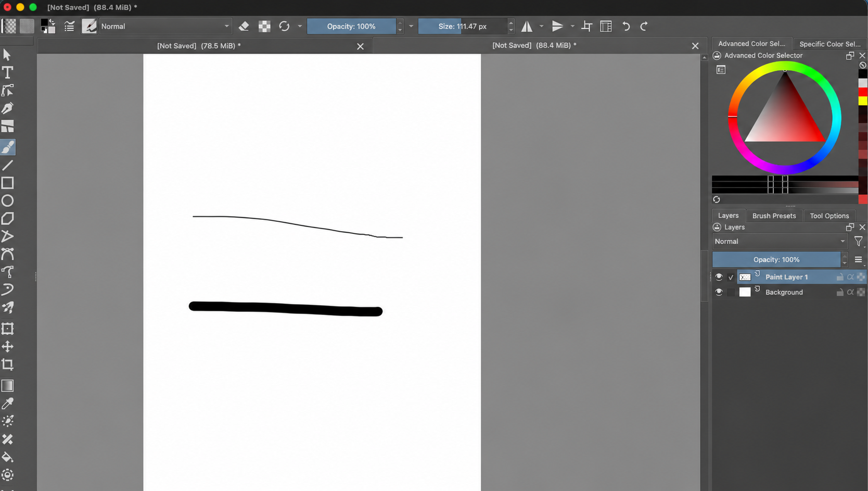Select the Polygon tool
Image resolution: width=868 pixels, height=491 pixels.
[x=8, y=219]
